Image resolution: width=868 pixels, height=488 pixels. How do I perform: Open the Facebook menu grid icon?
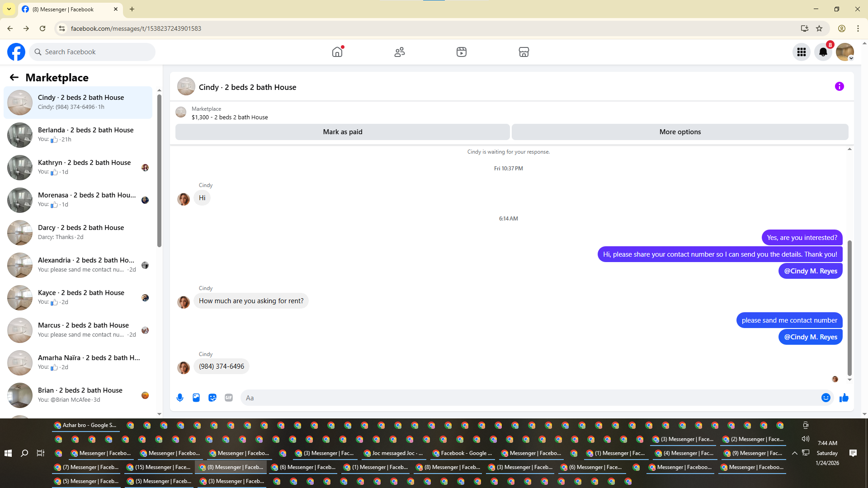pyautogui.click(x=801, y=52)
